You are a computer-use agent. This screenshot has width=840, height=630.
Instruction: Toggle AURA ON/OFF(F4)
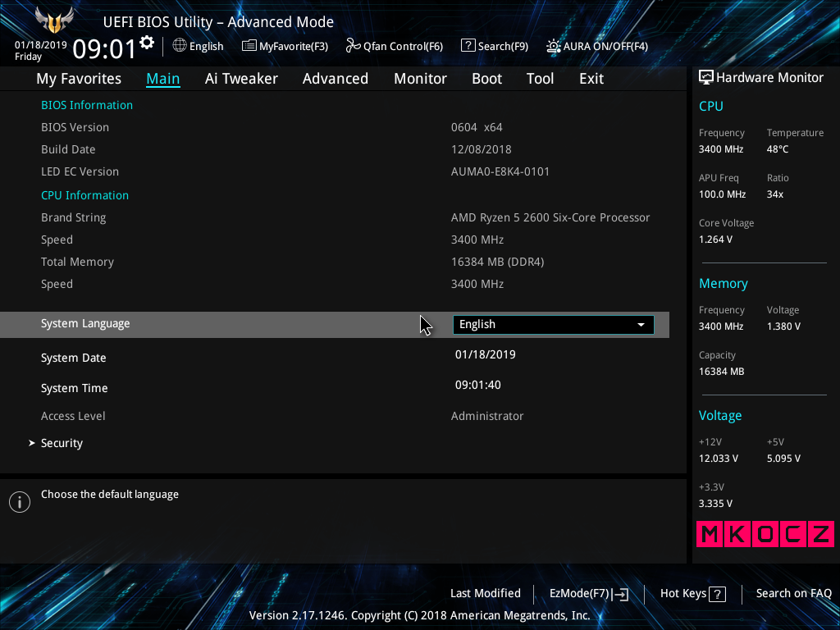click(597, 46)
